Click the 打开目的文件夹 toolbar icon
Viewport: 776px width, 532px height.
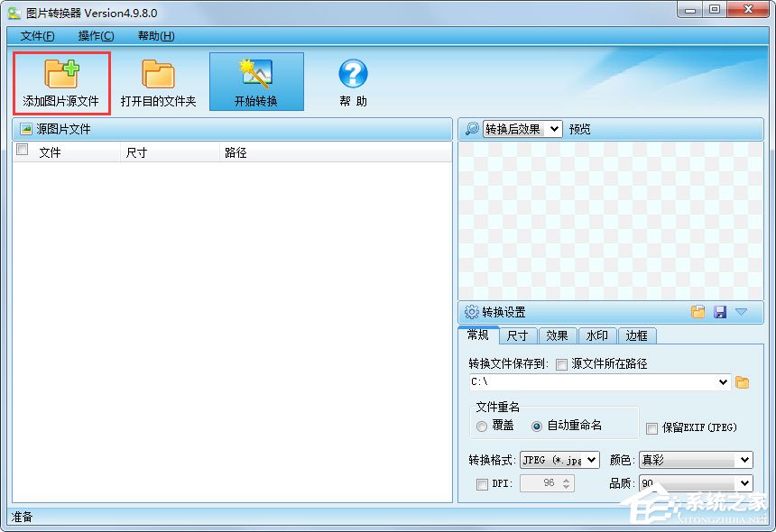159,81
